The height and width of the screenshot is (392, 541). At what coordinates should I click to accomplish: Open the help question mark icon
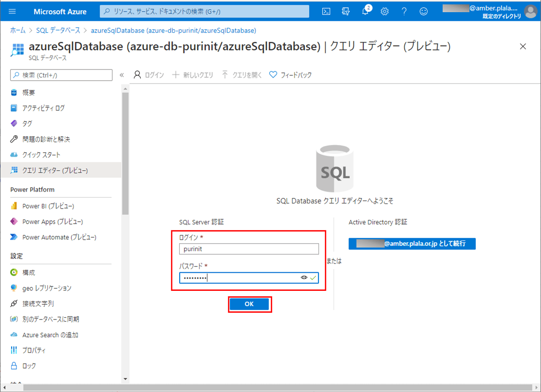coord(404,11)
